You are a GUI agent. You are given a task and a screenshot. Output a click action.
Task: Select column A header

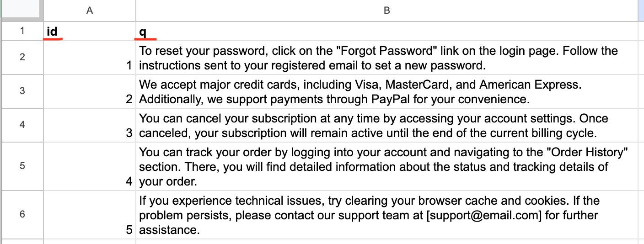90,10
